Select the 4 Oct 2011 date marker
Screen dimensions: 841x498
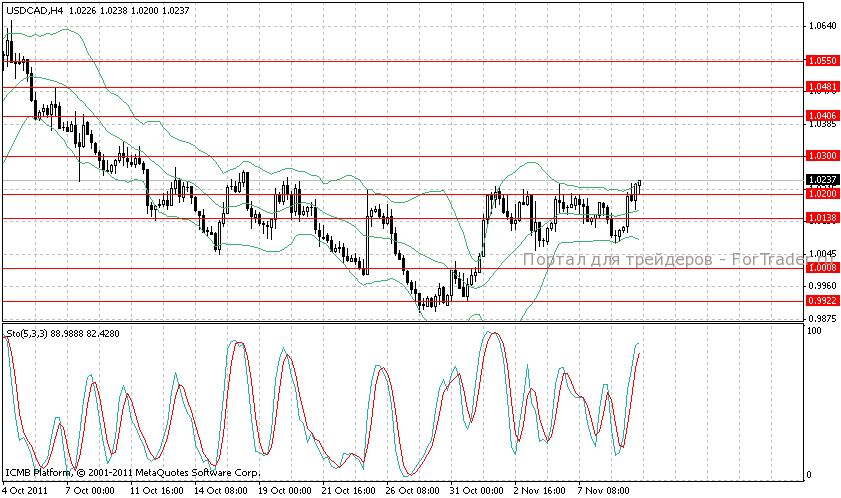[24, 491]
